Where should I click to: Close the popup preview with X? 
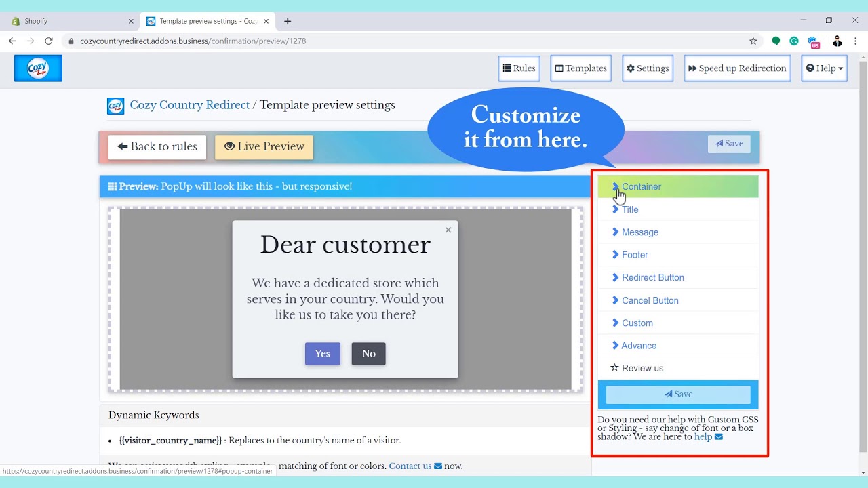[x=448, y=230]
